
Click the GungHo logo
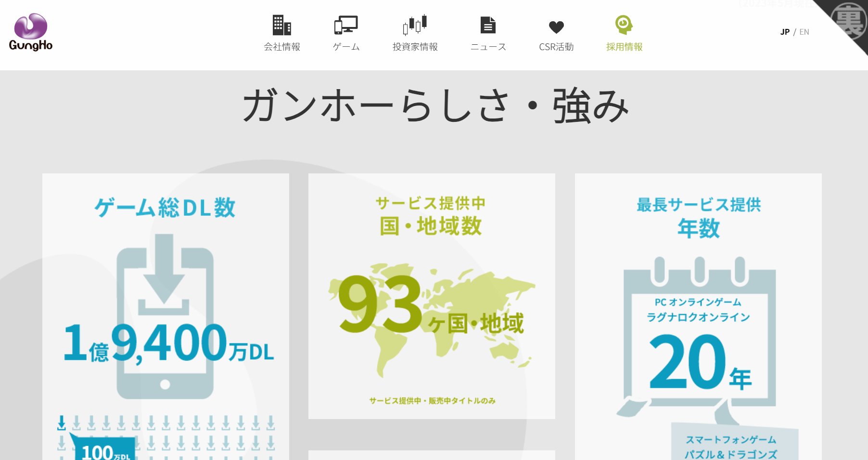[x=31, y=32]
